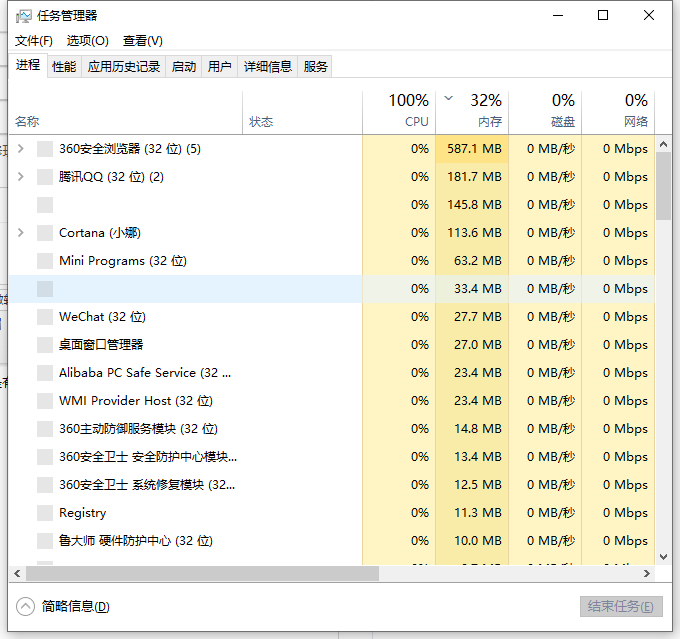Image resolution: width=680 pixels, height=639 pixels.
Task: Click the icon beside Mini Programs (32 位)
Action: (44, 261)
